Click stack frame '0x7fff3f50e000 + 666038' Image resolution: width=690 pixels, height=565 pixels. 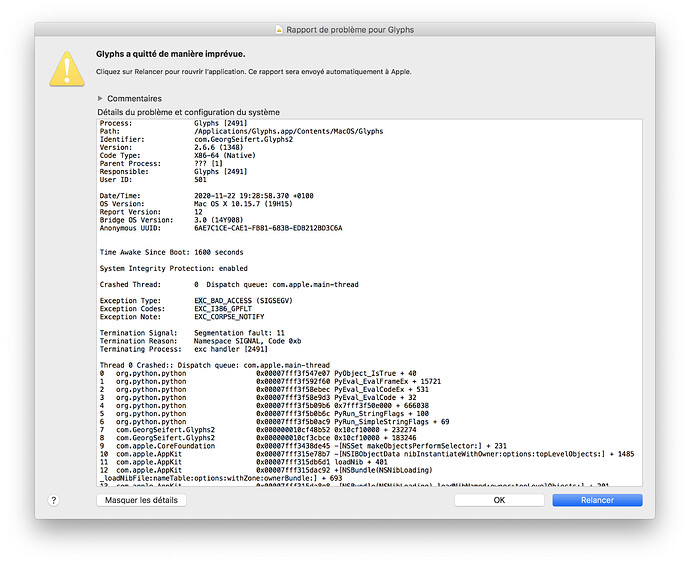click(x=382, y=406)
